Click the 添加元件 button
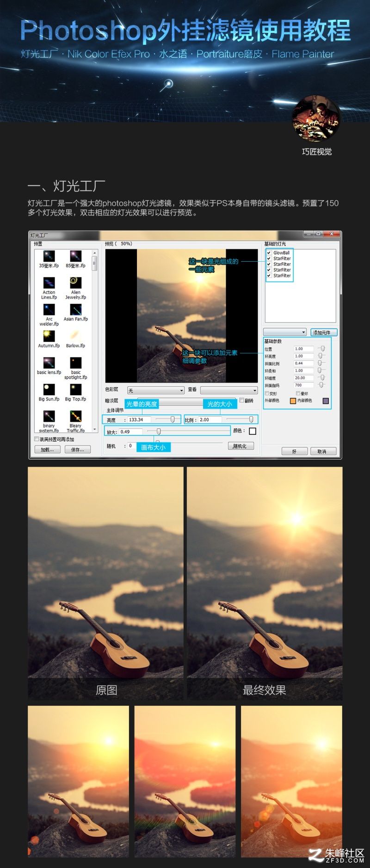The image size is (370, 868). [x=324, y=332]
